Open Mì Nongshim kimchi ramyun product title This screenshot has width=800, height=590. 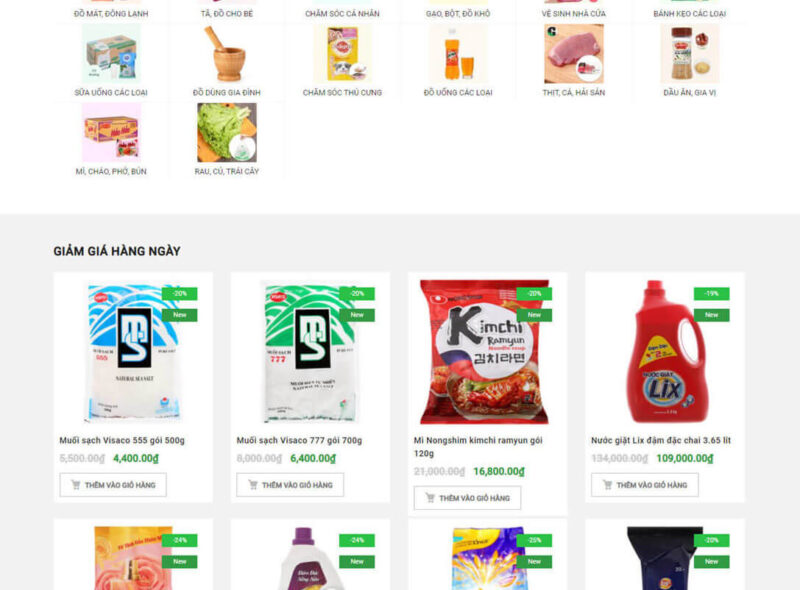tap(478, 447)
